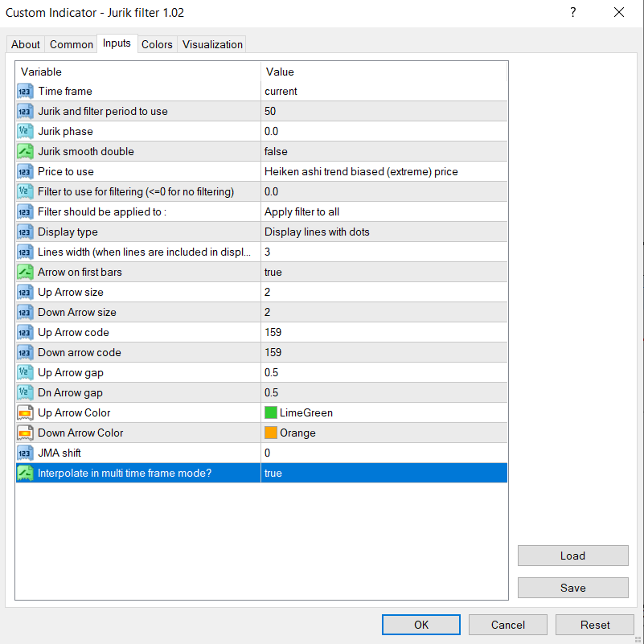Click the Reset button
Image resolution: width=644 pixels, height=644 pixels.
coord(595,625)
